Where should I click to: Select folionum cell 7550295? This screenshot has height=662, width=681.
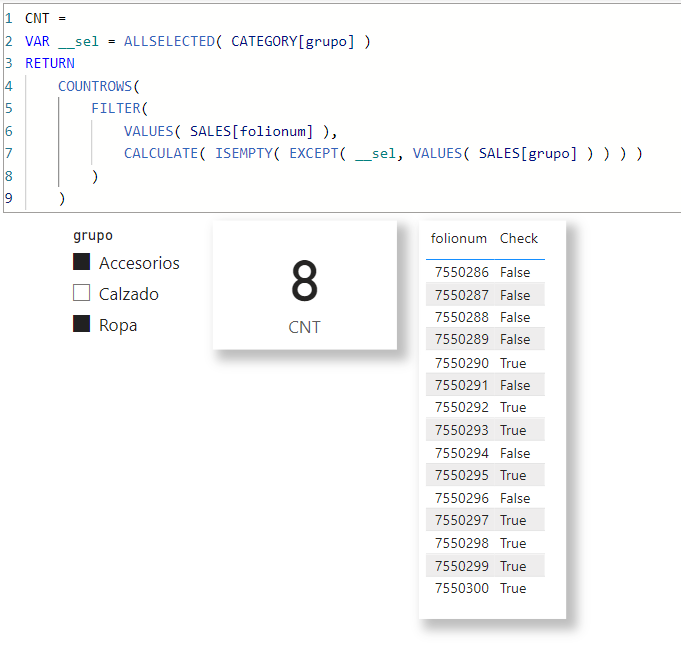(x=462, y=475)
